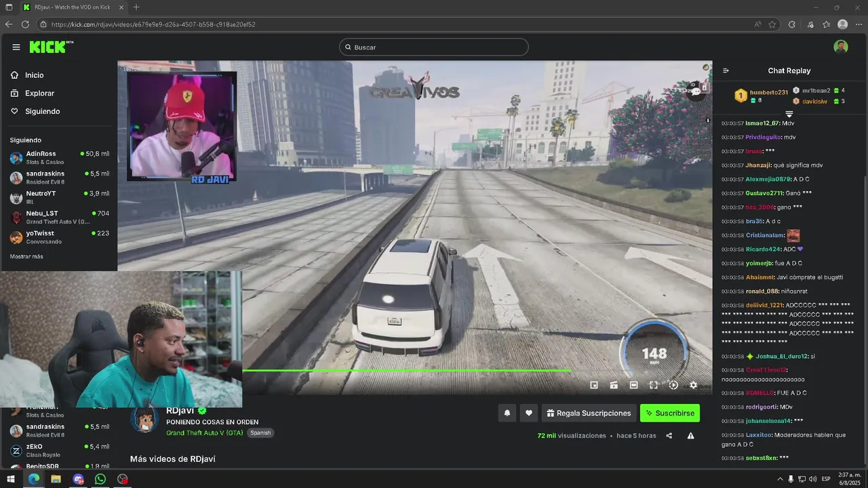Toggle mini player in video controls
The height and width of the screenshot is (488, 868).
[x=594, y=385]
